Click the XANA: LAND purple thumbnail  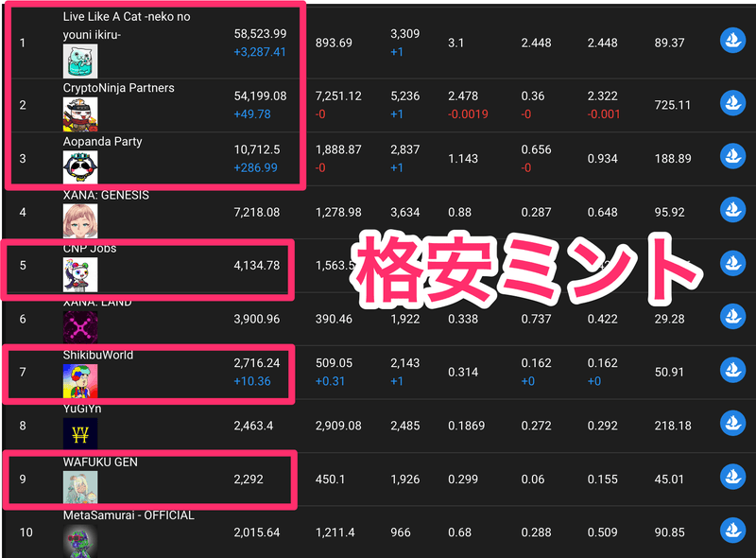(x=80, y=328)
